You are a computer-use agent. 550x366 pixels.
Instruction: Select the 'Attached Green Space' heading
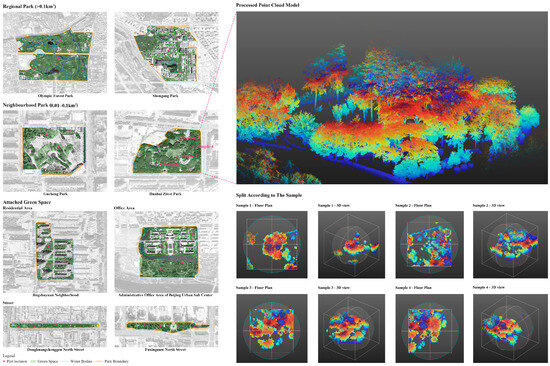click(x=27, y=202)
